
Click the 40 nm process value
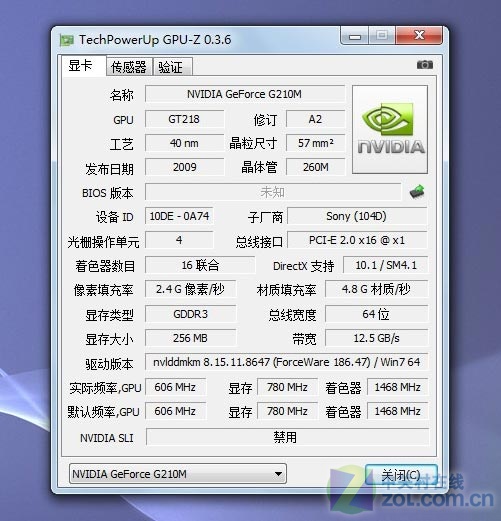[x=184, y=143]
